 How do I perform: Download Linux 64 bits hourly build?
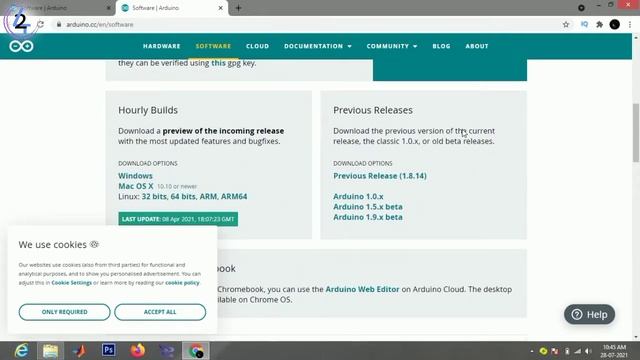[x=183, y=196]
